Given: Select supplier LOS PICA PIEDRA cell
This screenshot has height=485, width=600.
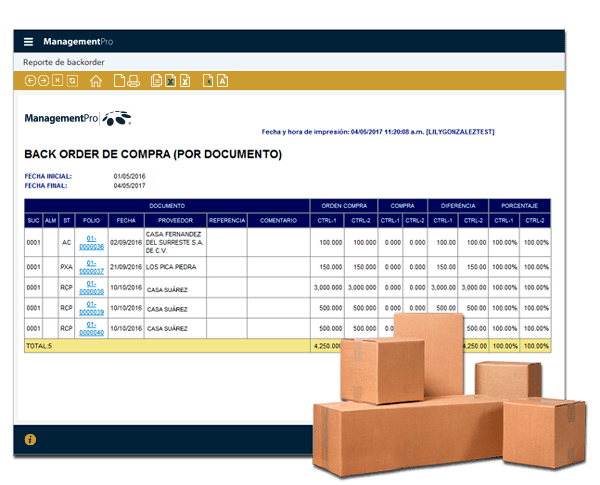Looking at the screenshot, I should pyautogui.click(x=175, y=267).
